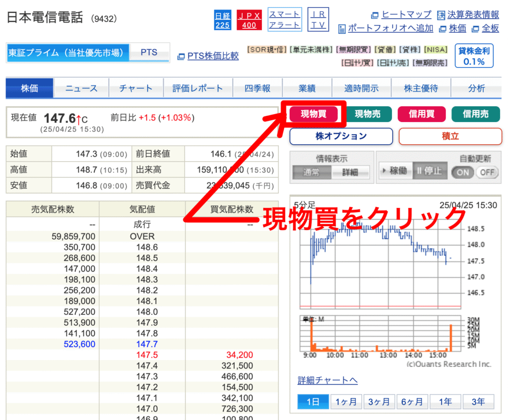
Task: Select the 6ヶ月 chart period
Action: [412, 402]
